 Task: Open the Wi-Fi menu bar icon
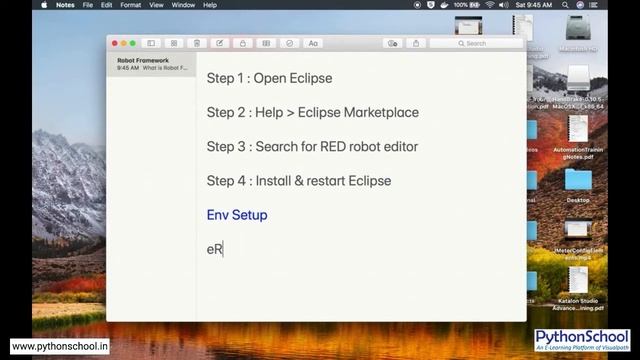point(490,5)
